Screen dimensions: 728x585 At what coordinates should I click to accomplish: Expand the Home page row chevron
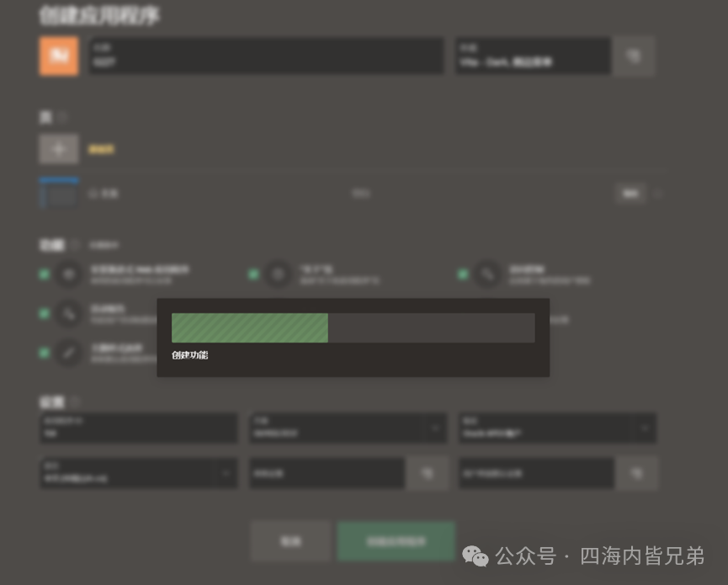[657, 193]
